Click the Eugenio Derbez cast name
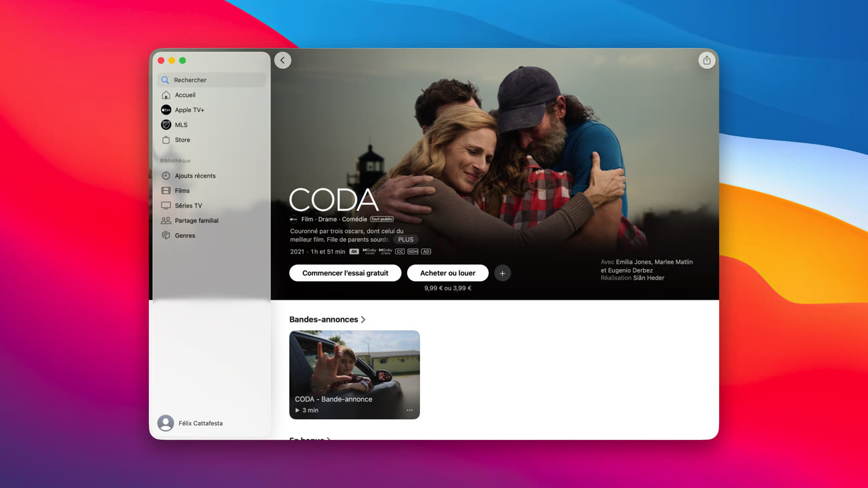The height and width of the screenshot is (488, 868). tap(630, 270)
